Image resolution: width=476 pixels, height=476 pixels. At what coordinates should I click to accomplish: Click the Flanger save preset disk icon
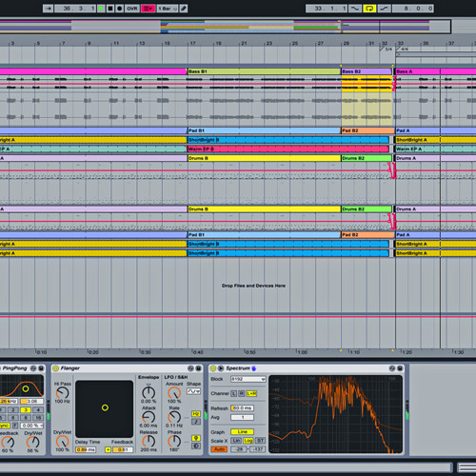[198, 368]
